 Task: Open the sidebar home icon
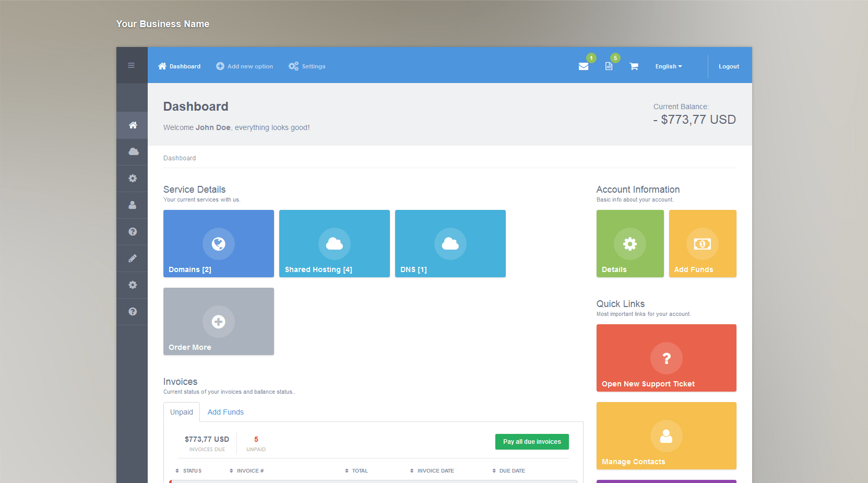click(133, 125)
